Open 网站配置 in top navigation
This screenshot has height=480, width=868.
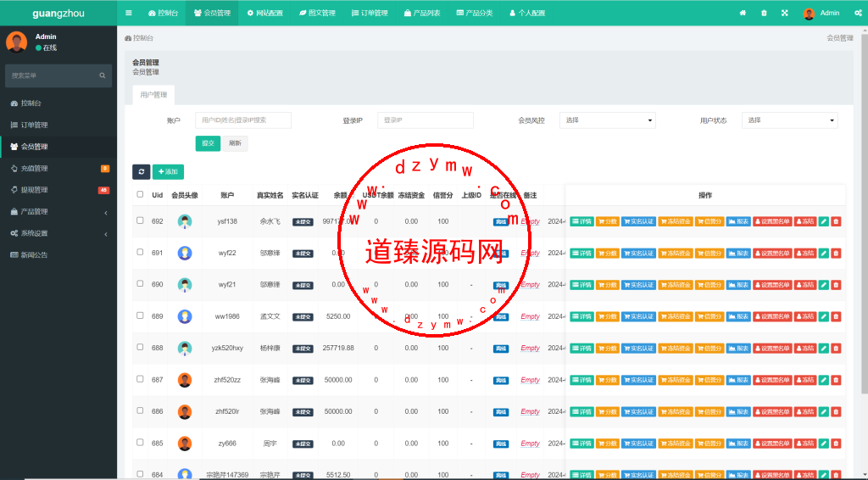264,13
